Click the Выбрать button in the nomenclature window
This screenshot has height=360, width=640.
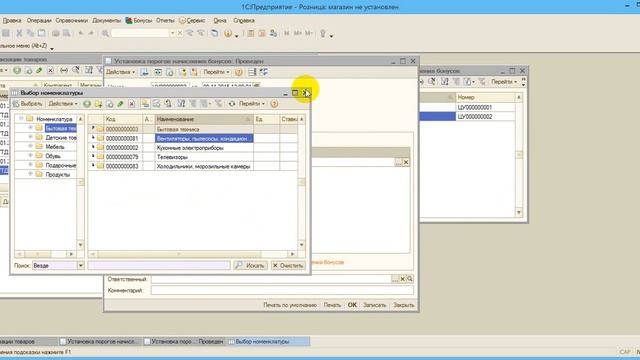[x=28, y=104]
